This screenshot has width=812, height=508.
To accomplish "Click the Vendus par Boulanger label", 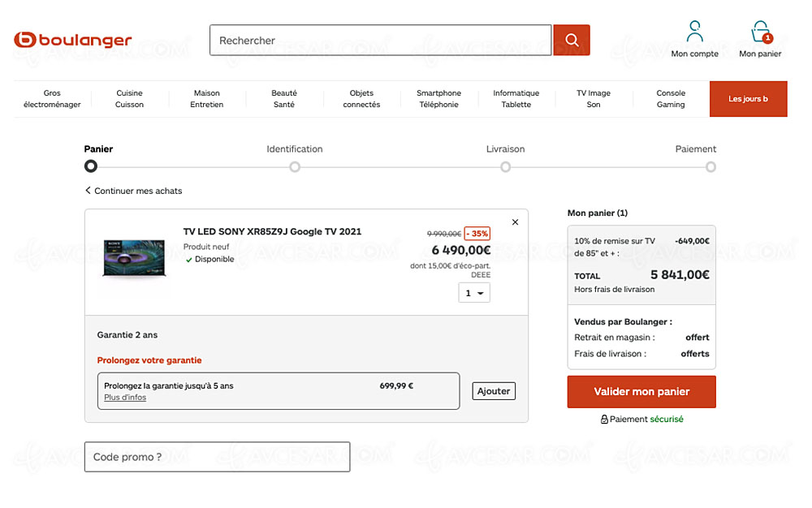I will click(624, 322).
